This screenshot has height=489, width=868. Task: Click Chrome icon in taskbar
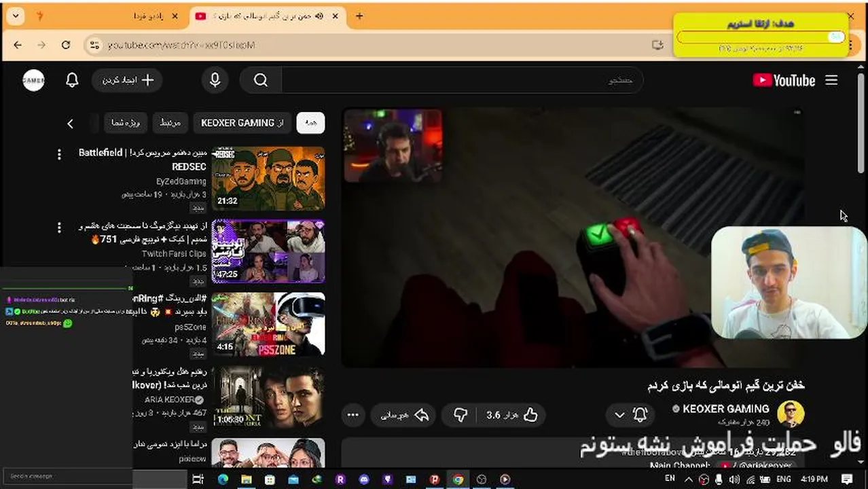pyautogui.click(x=458, y=479)
